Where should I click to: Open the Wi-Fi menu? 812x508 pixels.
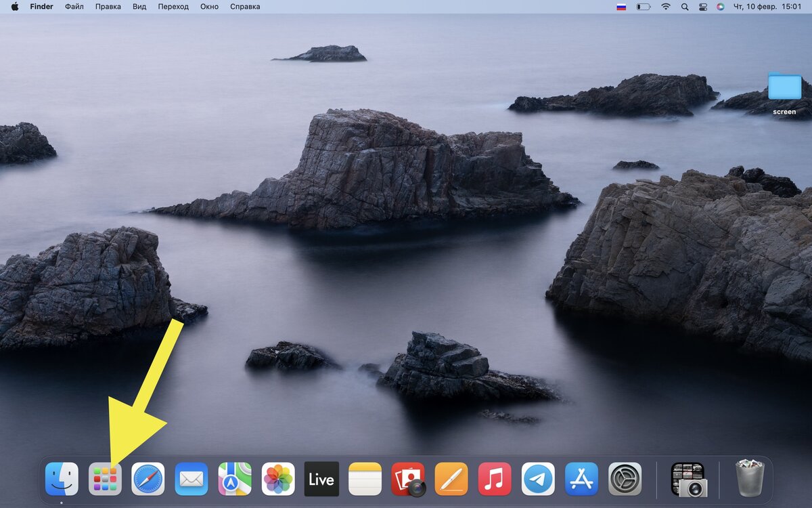[666, 7]
